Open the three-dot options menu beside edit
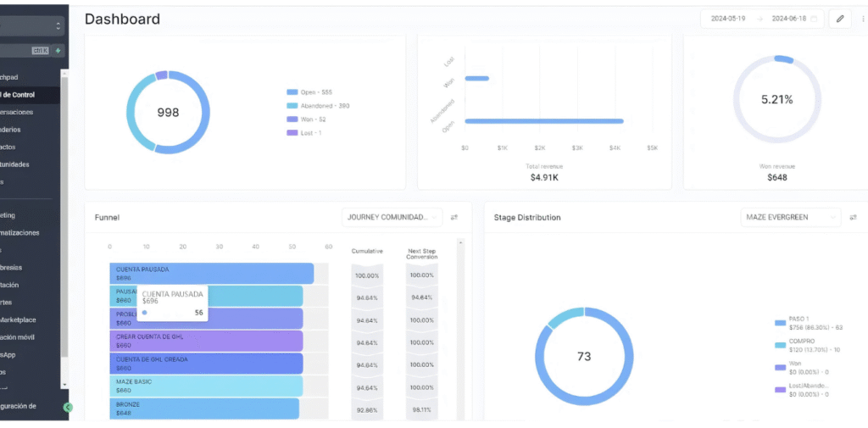 [862, 19]
